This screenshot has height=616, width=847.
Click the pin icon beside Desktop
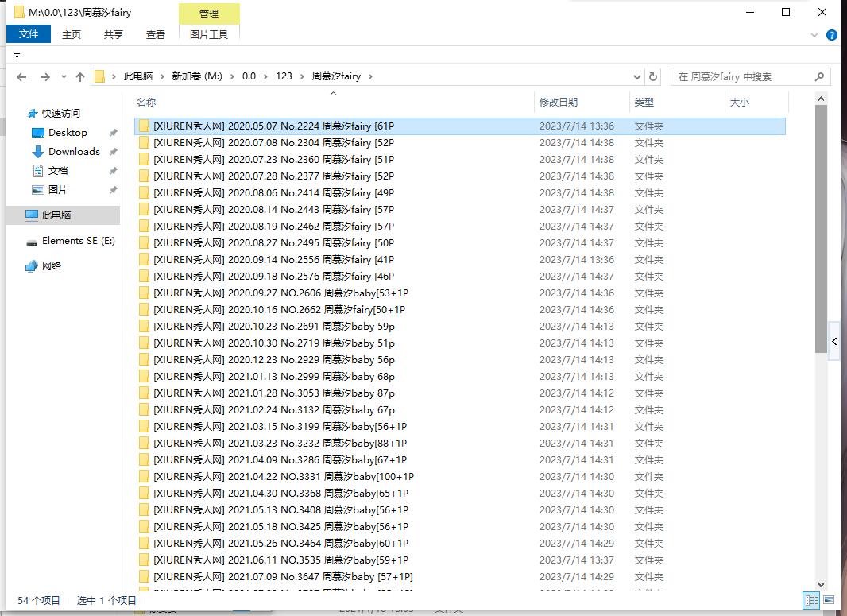pyautogui.click(x=113, y=133)
